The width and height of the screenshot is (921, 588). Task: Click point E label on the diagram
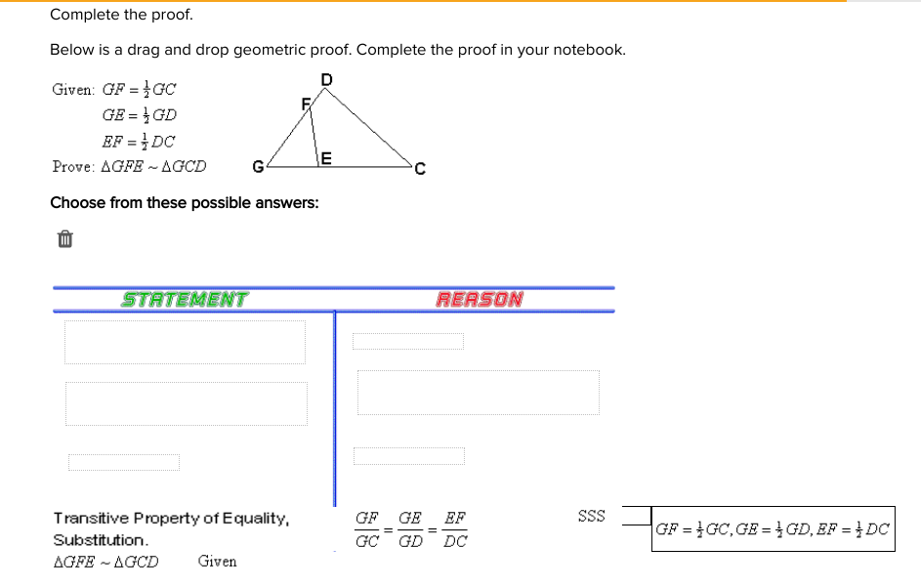coord(326,158)
